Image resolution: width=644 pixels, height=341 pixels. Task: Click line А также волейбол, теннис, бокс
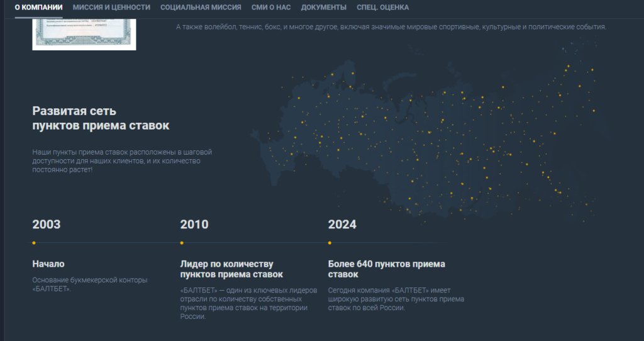(x=391, y=26)
